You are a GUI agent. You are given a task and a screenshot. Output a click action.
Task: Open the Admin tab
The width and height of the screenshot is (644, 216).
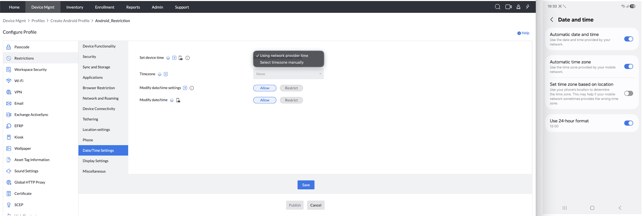coord(158,7)
